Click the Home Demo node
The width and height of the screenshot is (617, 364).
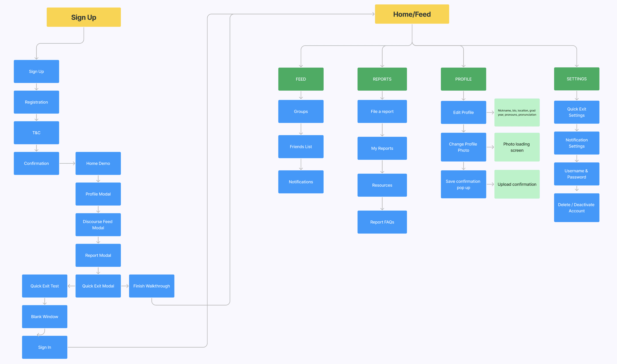point(98,163)
